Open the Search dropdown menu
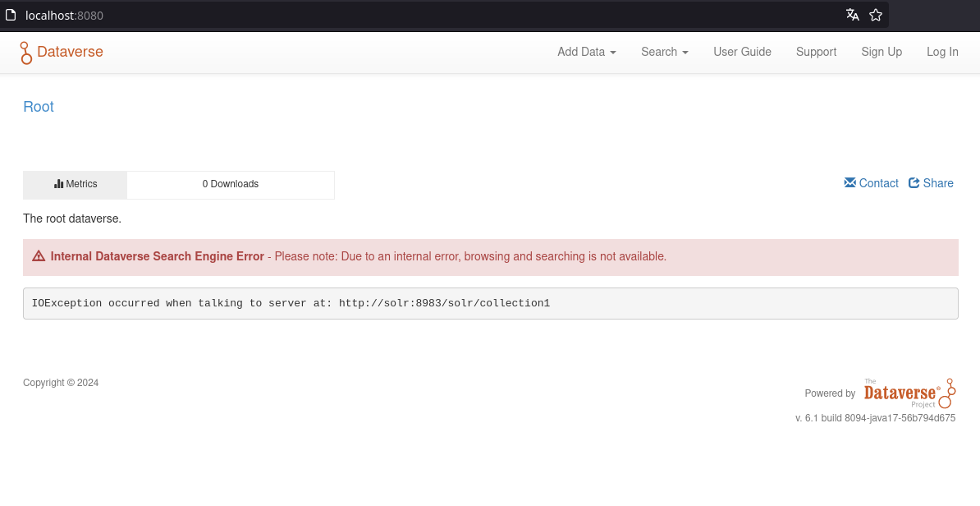The image size is (980, 506). [x=664, y=52]
